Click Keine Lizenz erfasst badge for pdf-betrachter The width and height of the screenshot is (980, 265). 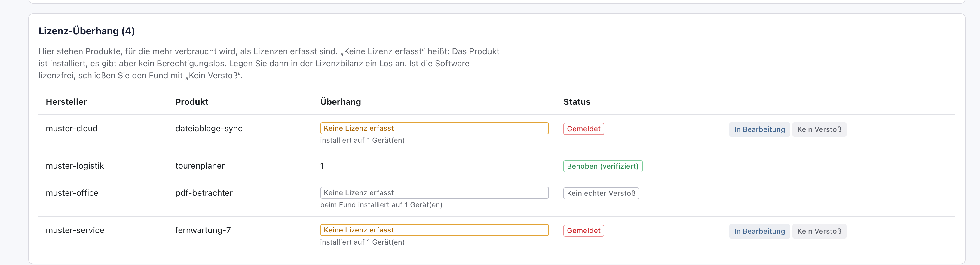coord(434,192)
